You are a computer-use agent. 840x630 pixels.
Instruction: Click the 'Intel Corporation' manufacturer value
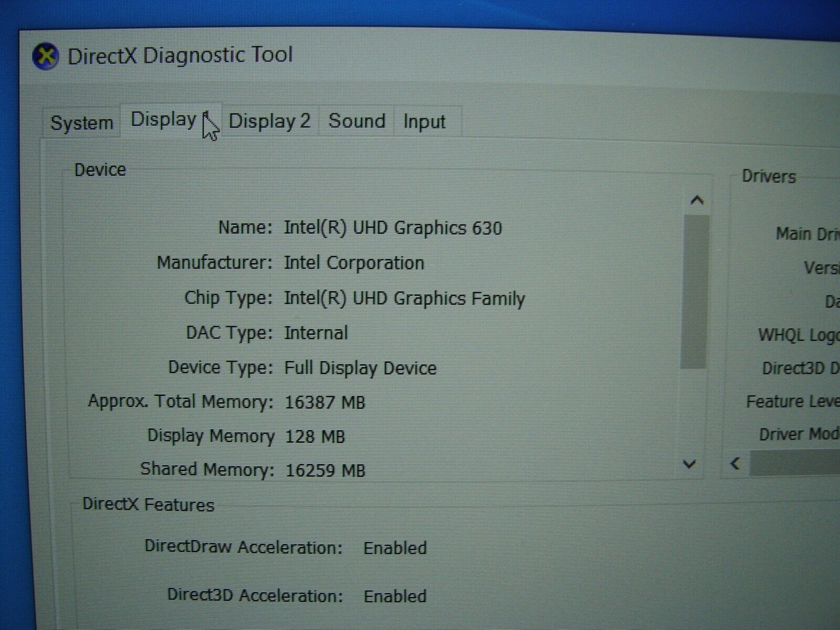click(354, 262)
